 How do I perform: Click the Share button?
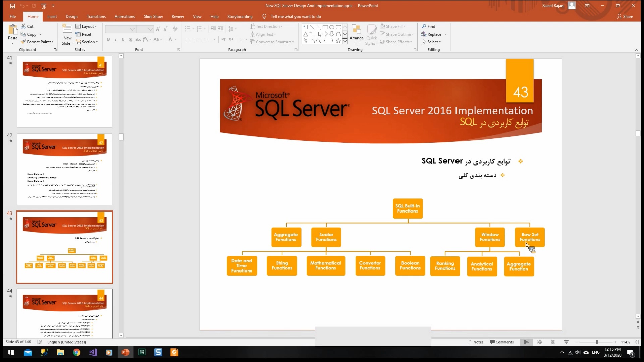(x=625, y=17)
